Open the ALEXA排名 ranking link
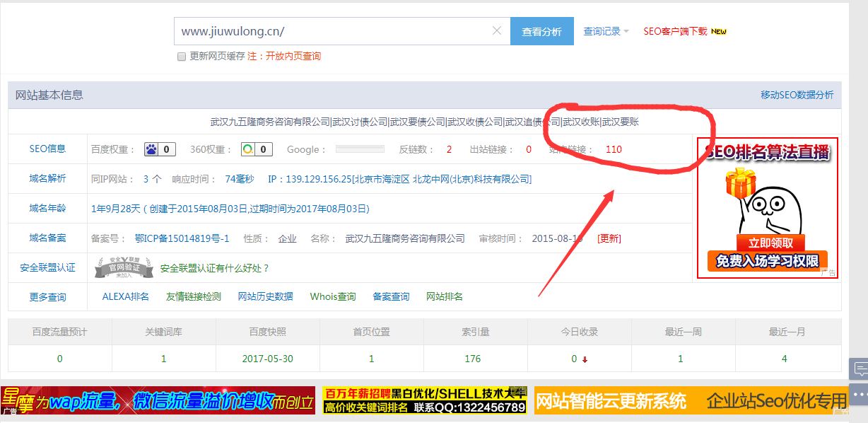 pos(125,296)
